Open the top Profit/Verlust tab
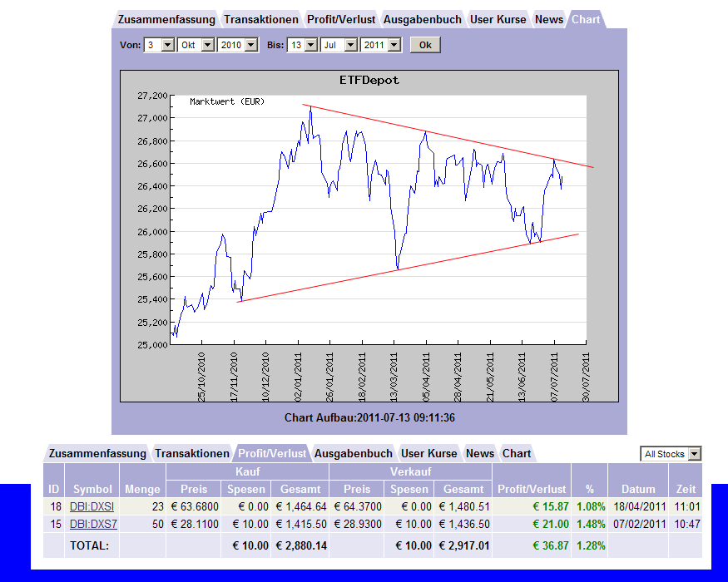This screenshot has width=728, height=582. tap(341, 19)
